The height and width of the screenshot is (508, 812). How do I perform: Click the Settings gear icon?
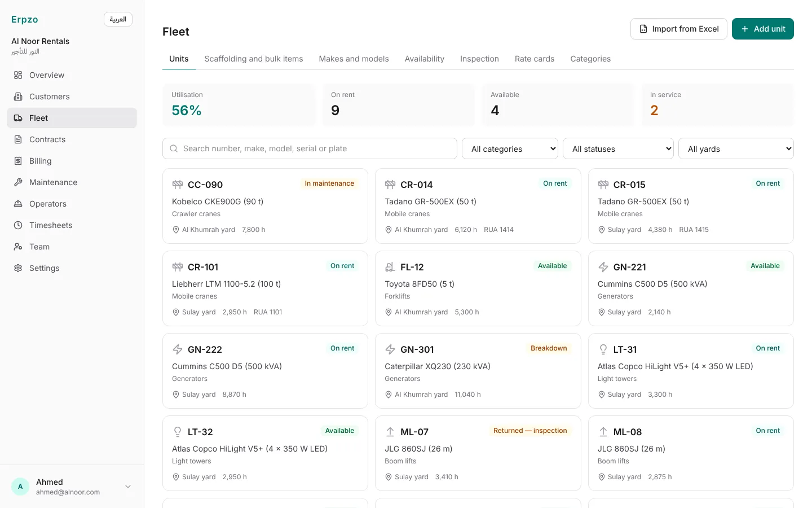[18, 268]
